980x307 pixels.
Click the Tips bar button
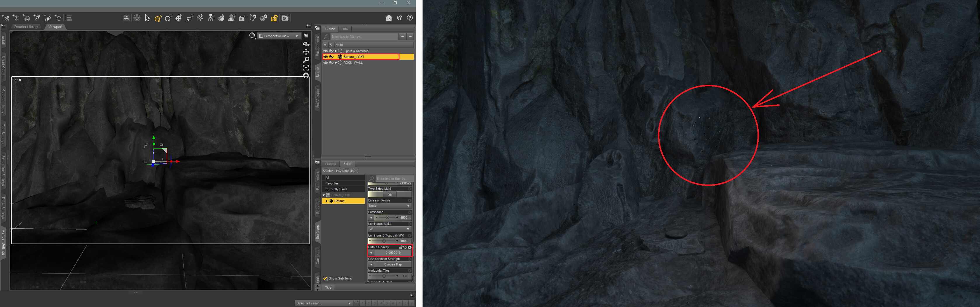pyautogui.click(x=328, y=288)
